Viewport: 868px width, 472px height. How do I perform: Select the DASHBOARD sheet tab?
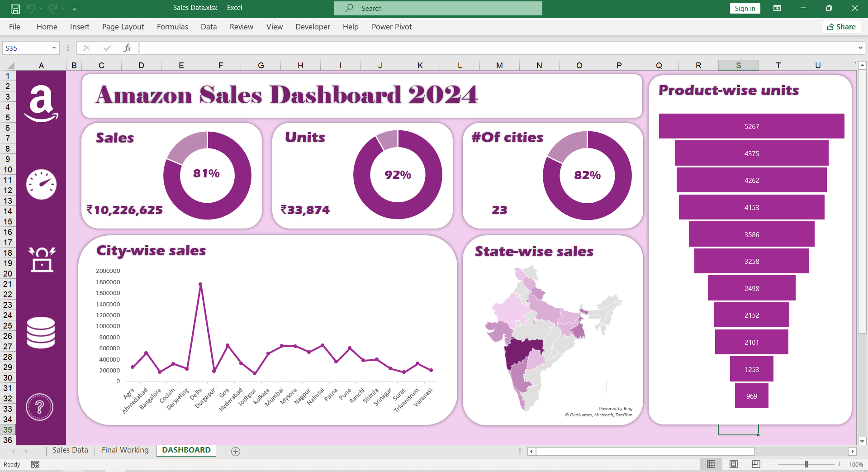point(186,450)
